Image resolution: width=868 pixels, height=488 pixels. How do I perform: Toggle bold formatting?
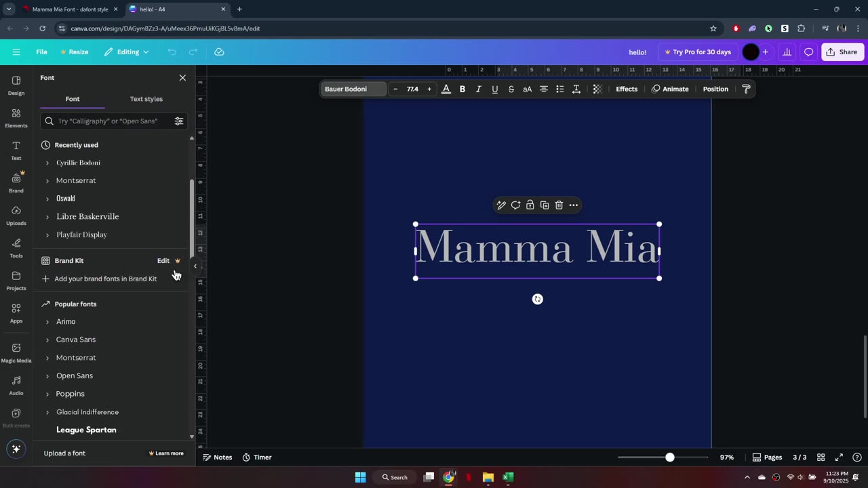[x=462, y=89]
